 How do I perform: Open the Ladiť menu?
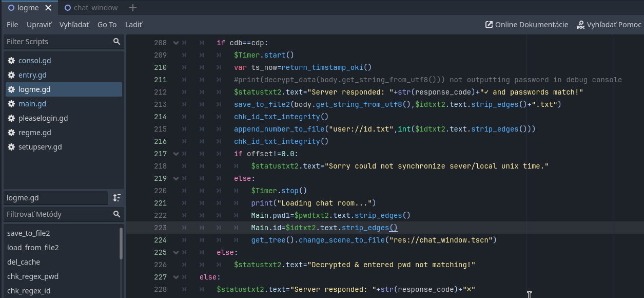133,25
